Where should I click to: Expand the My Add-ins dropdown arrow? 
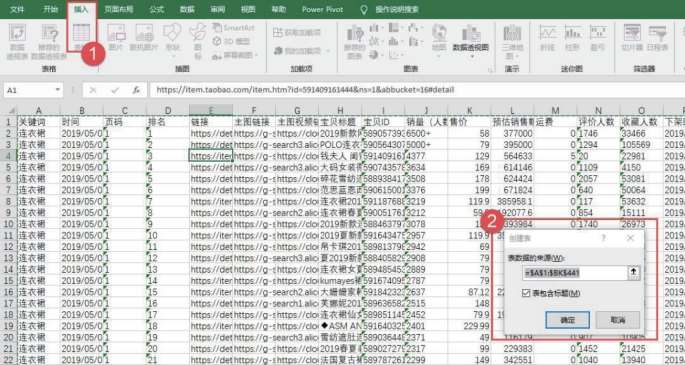click(x=328, y=51)
